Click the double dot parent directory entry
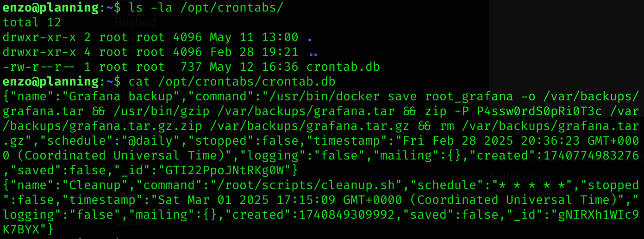644x239 pixels. (x=313, y=52)
